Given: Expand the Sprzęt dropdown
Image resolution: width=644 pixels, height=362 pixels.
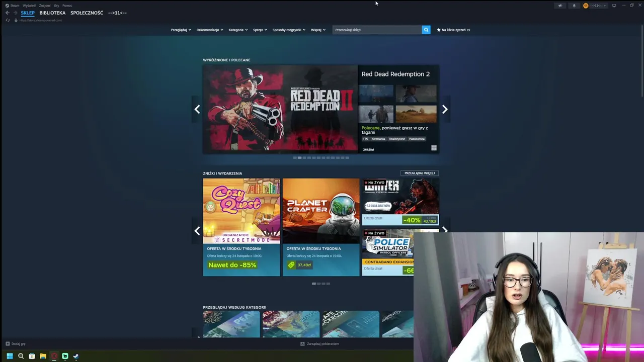Looking at the screenshot, I should point(260,30).
